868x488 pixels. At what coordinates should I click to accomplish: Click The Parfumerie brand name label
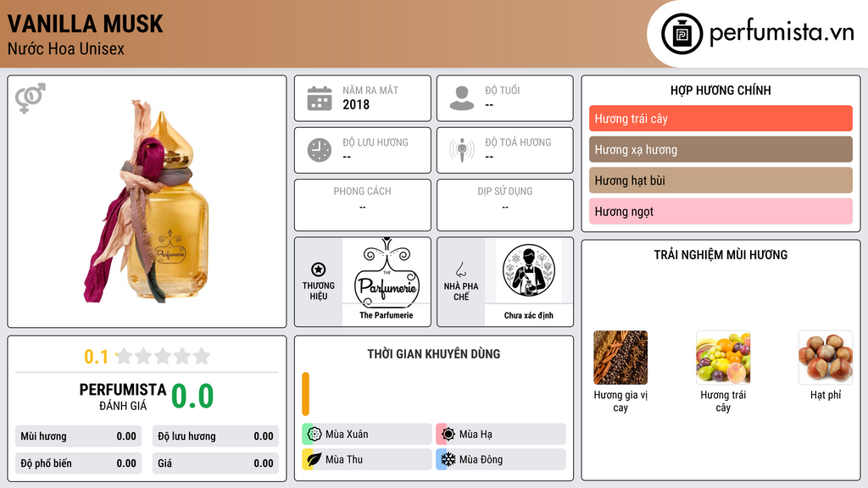(387, 315)
